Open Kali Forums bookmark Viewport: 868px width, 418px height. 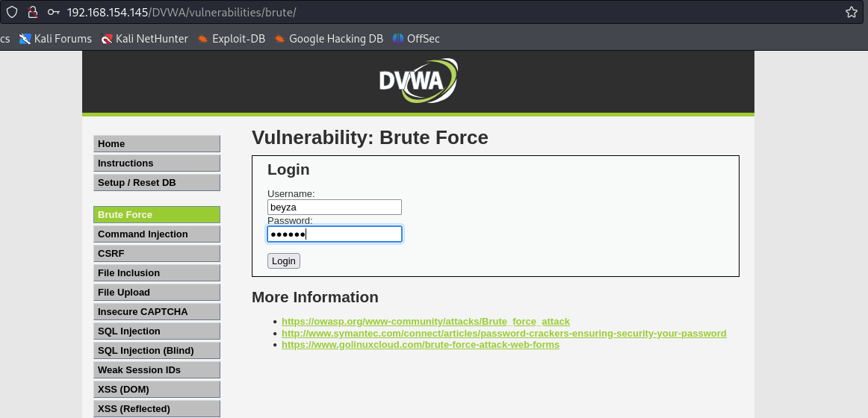(x=55, y=39)
